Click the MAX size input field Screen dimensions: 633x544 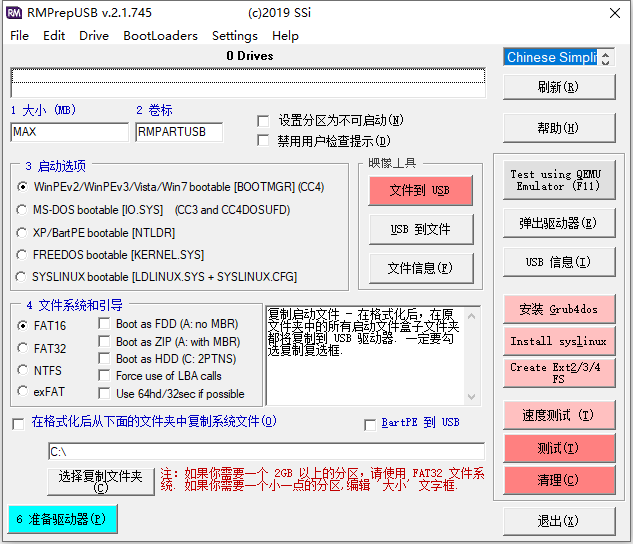point(69,132)
